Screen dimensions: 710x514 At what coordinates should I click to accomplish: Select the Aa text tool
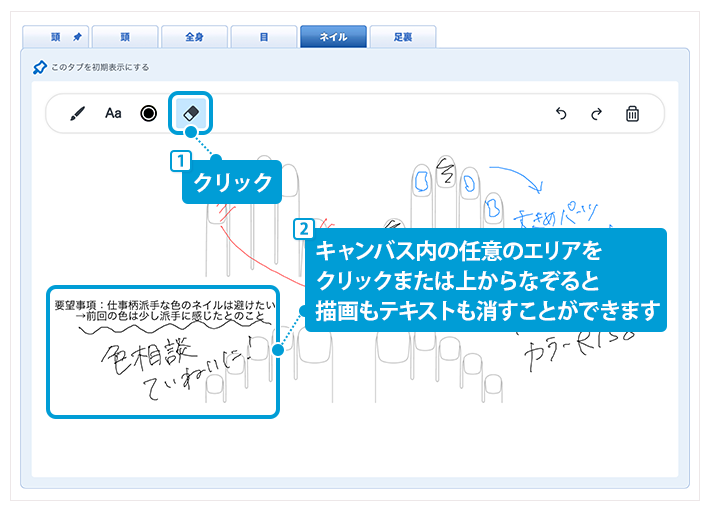coord(113,113)
